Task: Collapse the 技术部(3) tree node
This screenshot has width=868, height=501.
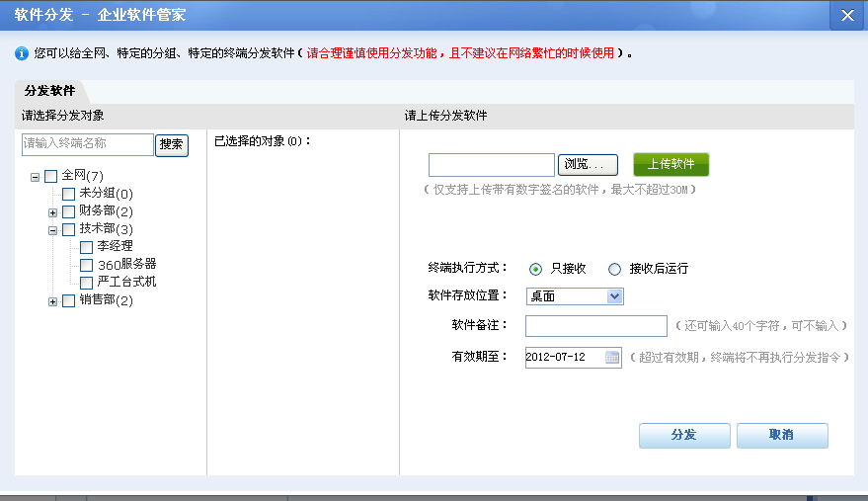Action: (53, 229)
